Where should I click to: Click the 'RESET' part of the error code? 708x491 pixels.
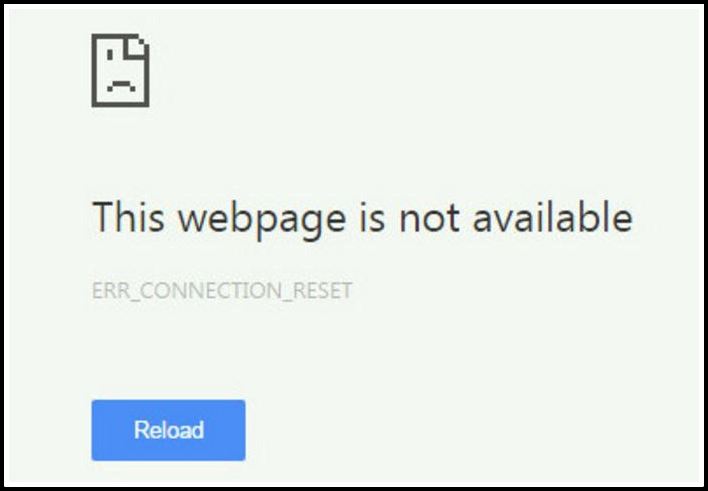[322, 290]
